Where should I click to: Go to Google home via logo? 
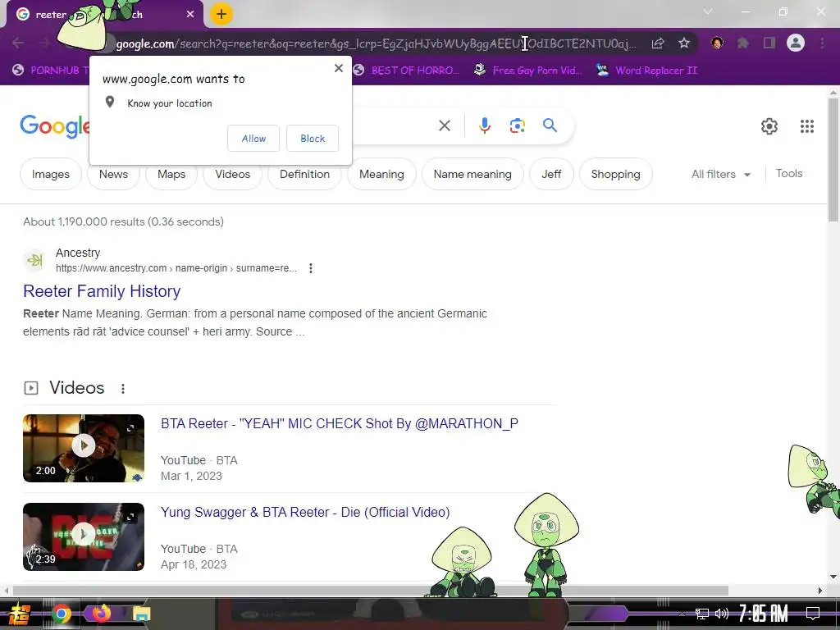(55, 126)
